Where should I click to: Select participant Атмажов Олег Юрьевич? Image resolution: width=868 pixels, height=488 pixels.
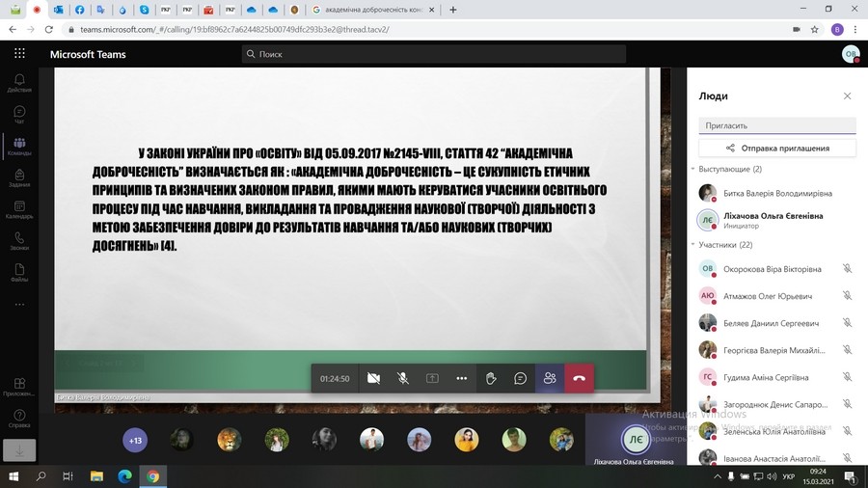pos(767,296)
